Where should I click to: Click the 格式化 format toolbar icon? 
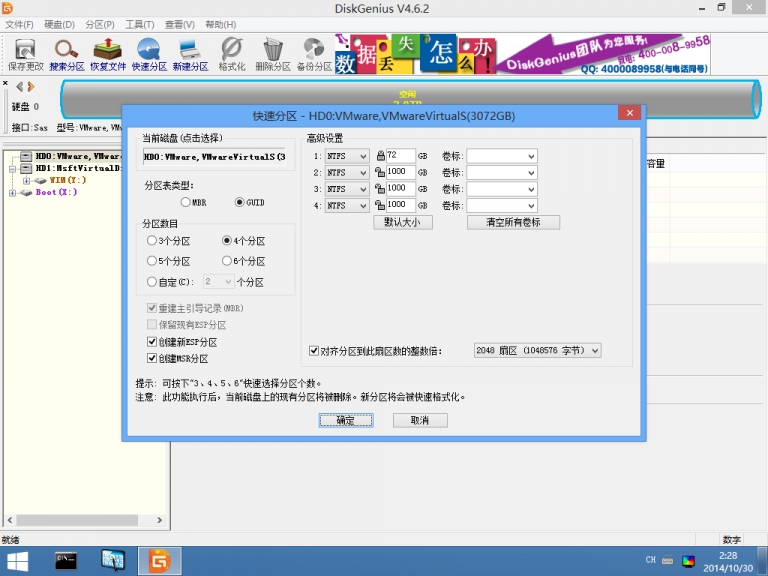coord(232,54)
